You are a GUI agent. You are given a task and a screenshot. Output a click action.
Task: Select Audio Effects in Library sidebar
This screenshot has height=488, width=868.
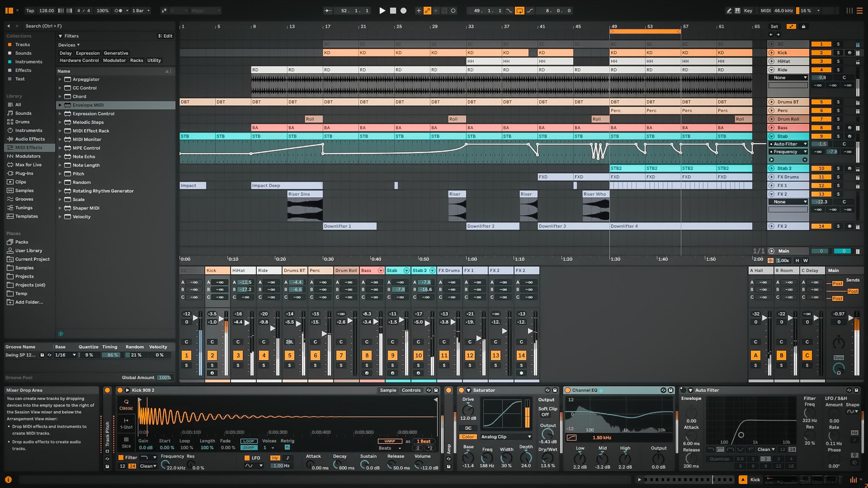[x=30, y=139]
